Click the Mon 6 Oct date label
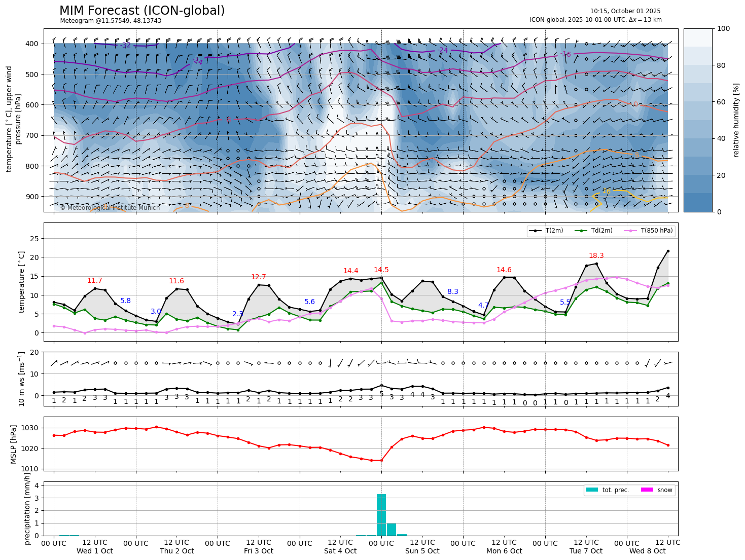 coord(504,551)
